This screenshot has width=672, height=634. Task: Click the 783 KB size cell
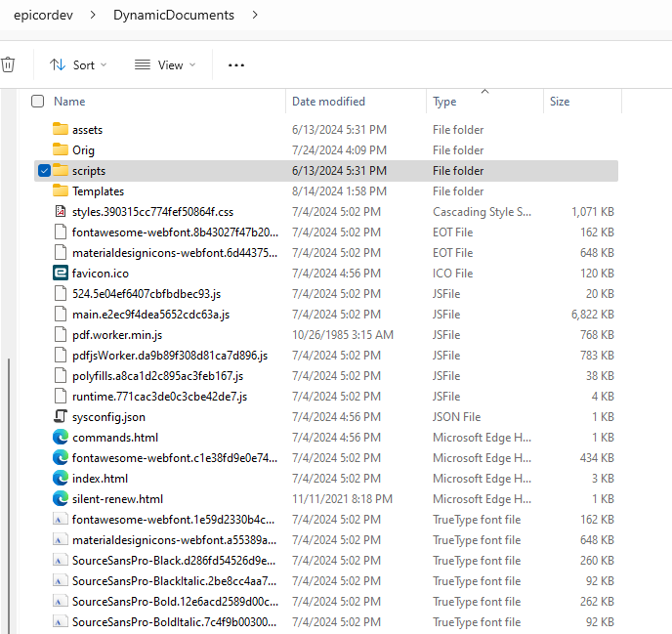tap(597, 356)
